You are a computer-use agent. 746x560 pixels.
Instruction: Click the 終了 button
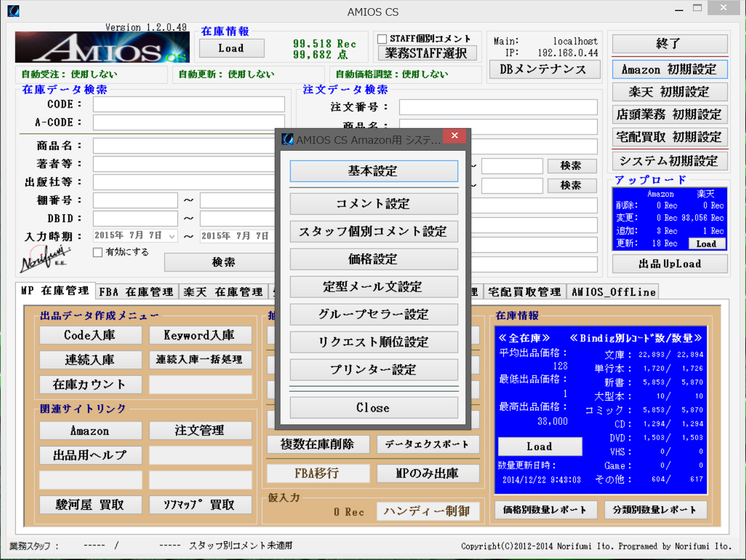click(x=670, y=44)
